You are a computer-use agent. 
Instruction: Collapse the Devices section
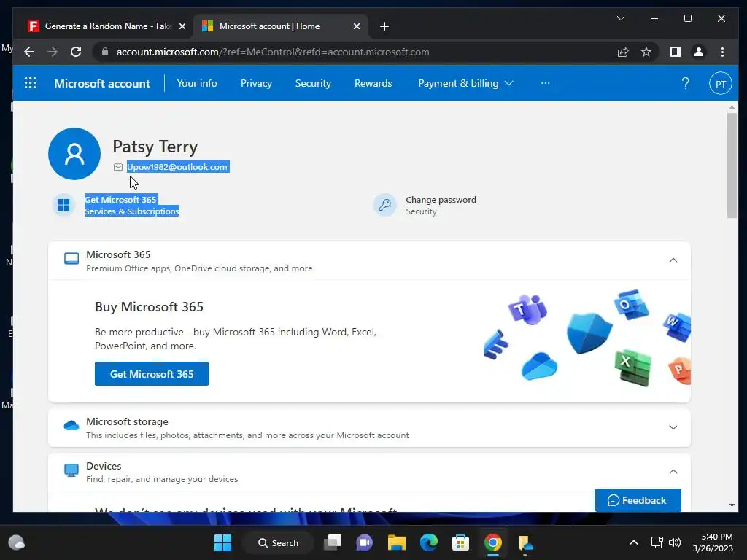673,472
